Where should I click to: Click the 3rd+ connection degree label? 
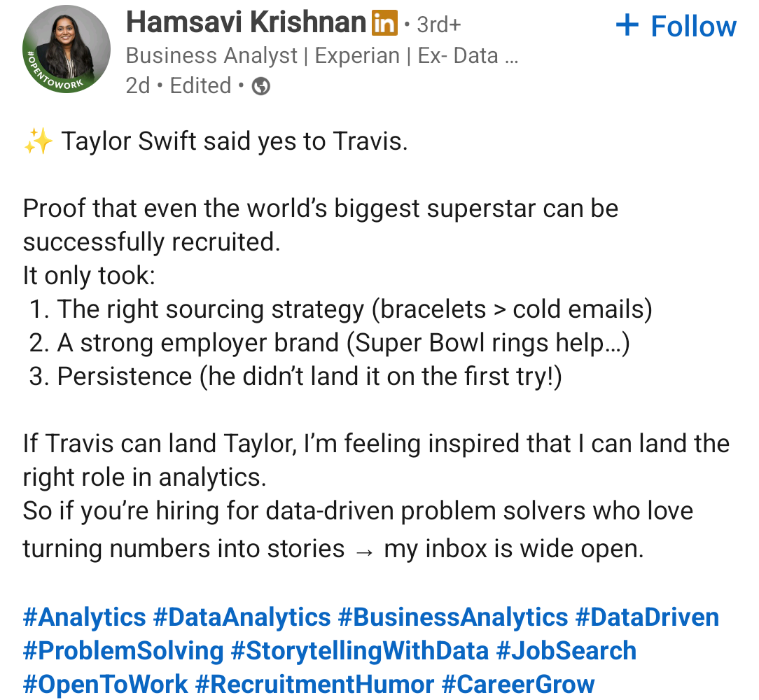[x=439, y=24]
